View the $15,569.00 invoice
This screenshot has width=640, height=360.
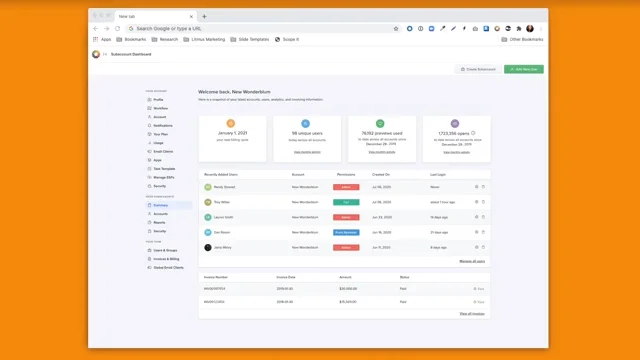tap(479, 302)
